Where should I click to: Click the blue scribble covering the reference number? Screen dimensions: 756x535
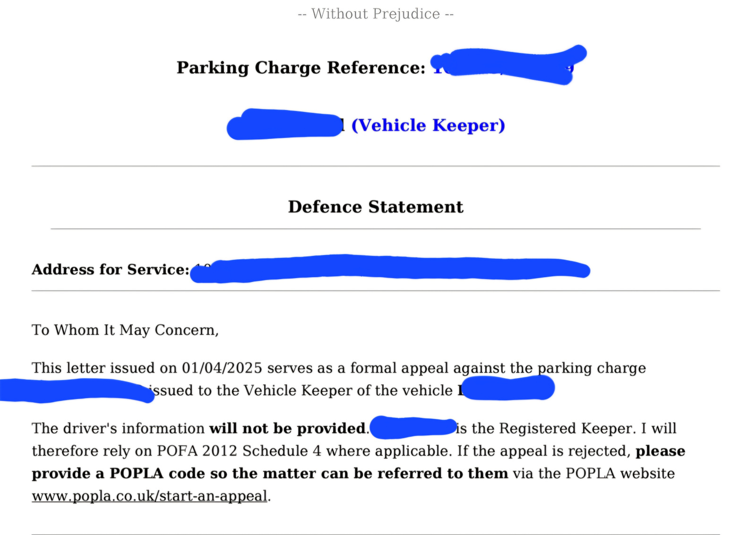pyautogui.click(x=508, y=65)
